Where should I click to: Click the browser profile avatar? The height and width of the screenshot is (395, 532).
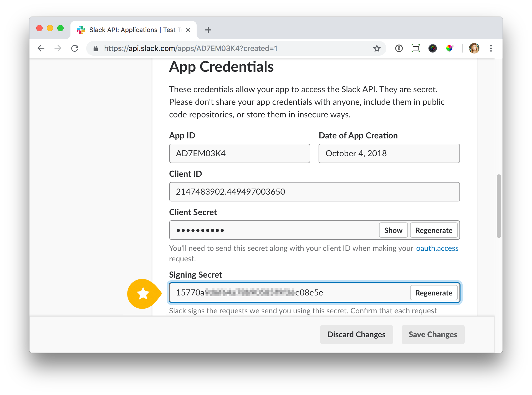pyautogui.click(x=474, y=48)
